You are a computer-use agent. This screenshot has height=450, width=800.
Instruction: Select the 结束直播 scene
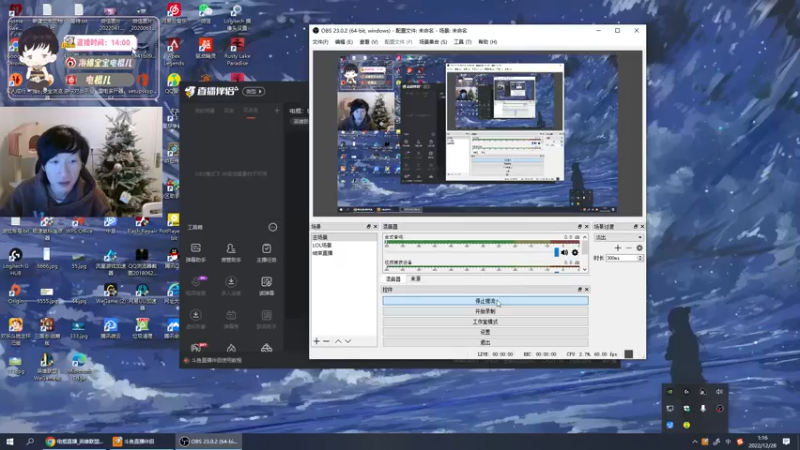[344, 253]
